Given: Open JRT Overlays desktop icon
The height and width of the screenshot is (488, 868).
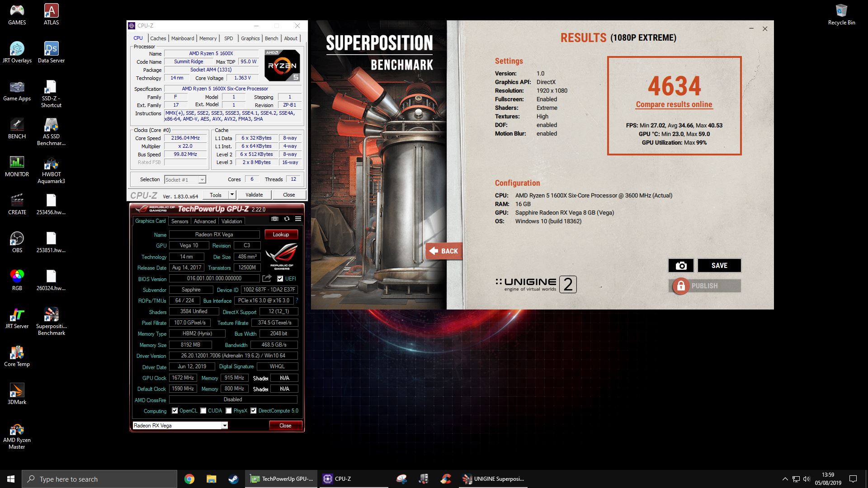Looking at the screenshot, I should (x=17, y=52).
